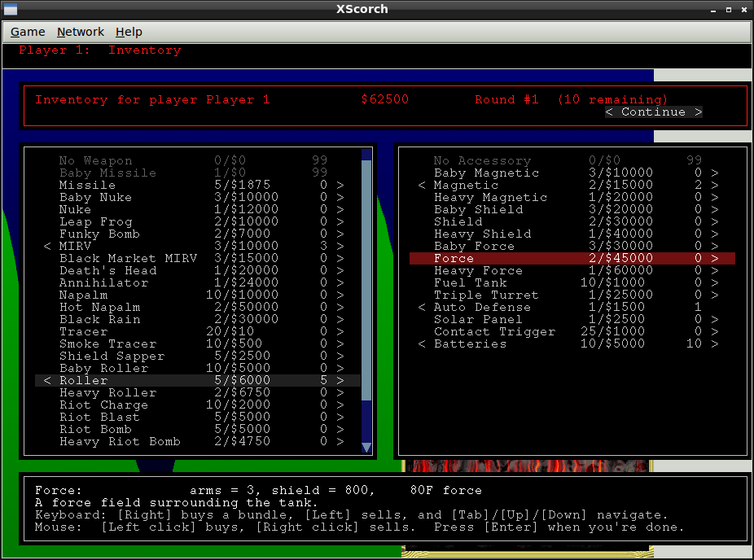Click the buy arrow for Death's Head
Screen dimensions: 754x560
pyautogui.click(x=340, y=270)
